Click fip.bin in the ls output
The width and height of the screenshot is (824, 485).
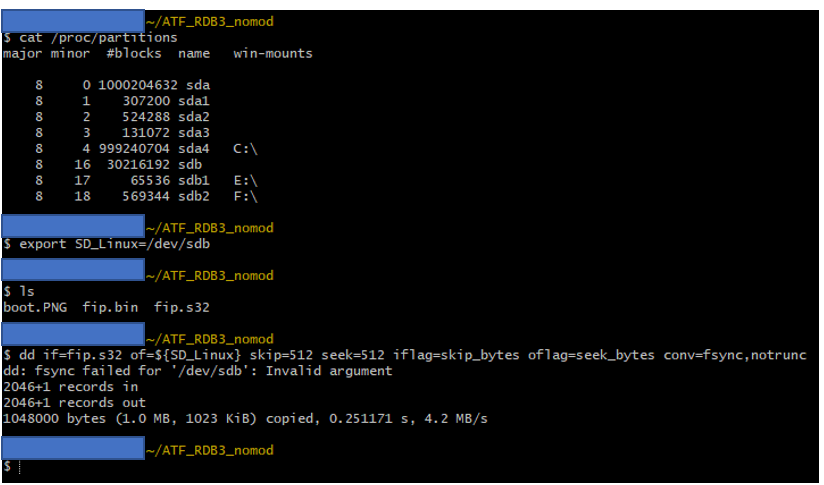110,307
